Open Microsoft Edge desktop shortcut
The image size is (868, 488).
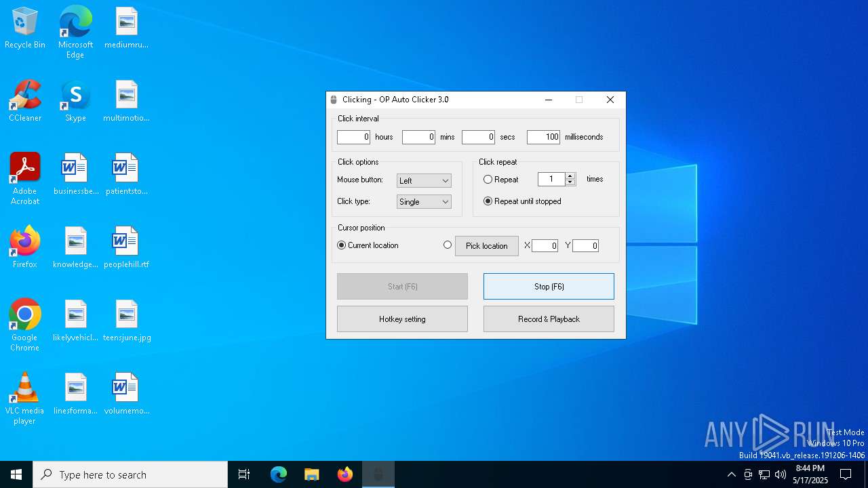pos(75,33)
